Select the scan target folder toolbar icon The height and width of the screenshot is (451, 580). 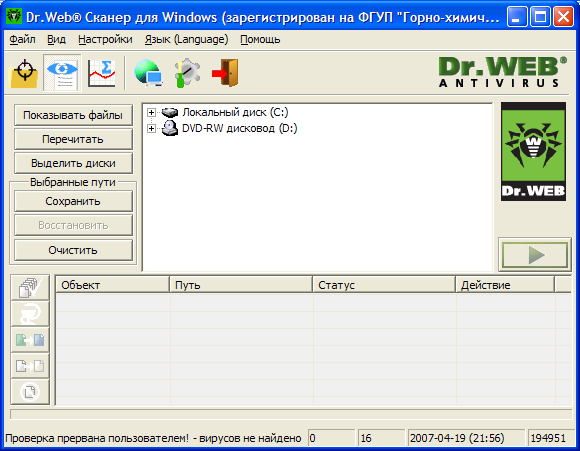point(24,73)
